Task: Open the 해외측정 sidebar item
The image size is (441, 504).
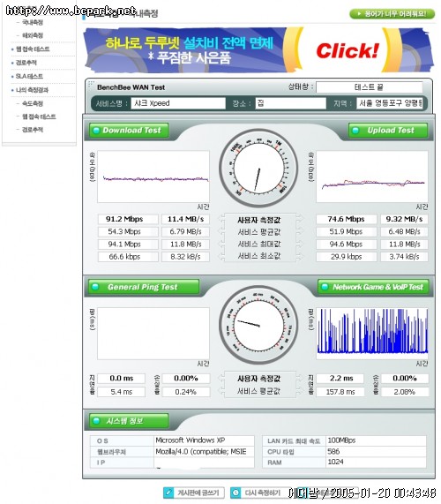Action: point(33,35)
